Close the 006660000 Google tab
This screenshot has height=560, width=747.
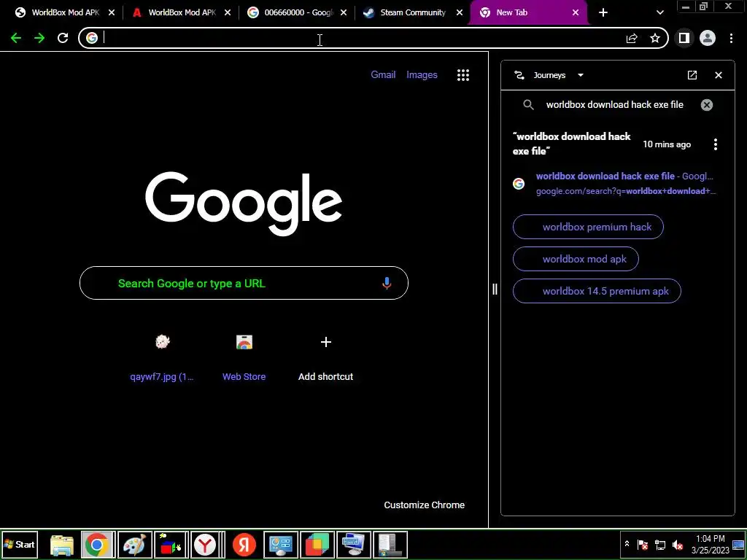click(344, 13)
